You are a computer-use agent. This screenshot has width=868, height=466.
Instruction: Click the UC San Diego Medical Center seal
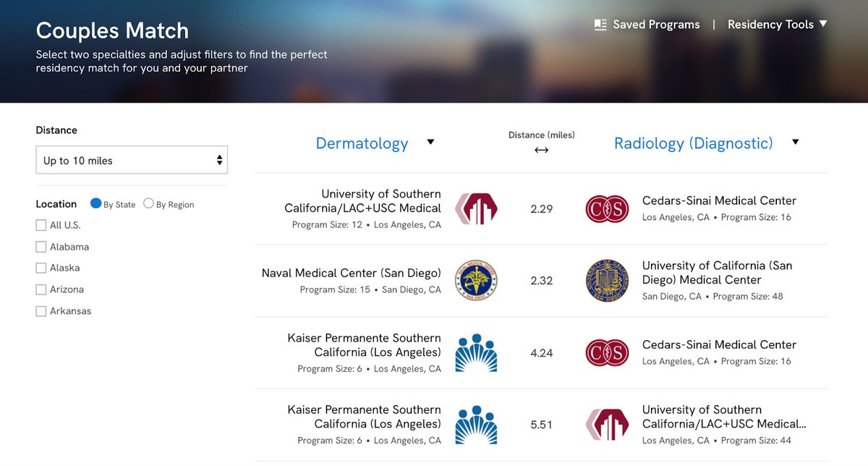coord(607,281)
